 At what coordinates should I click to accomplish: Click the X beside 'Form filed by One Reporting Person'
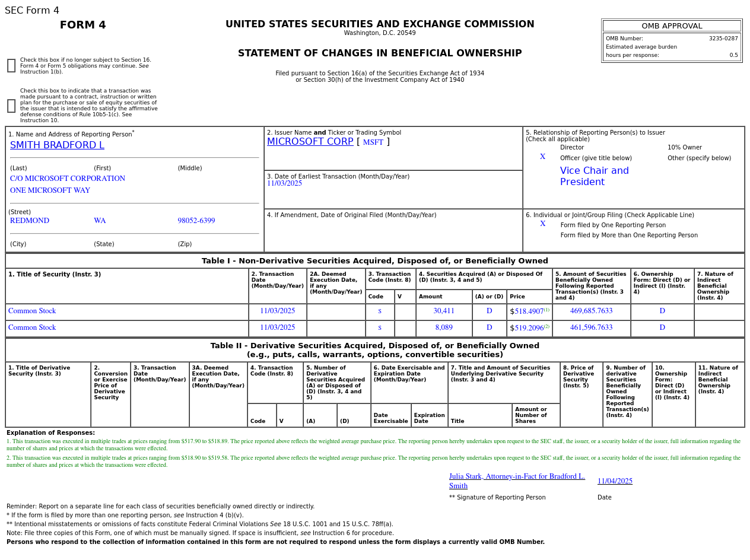542,224
